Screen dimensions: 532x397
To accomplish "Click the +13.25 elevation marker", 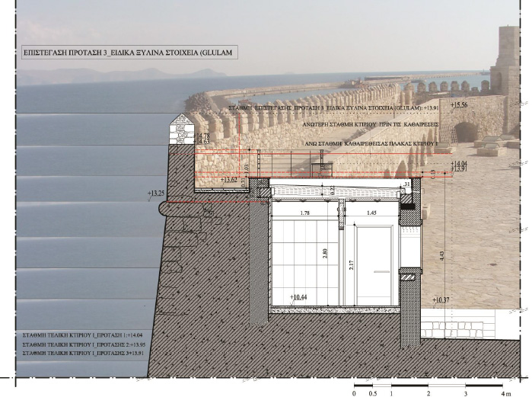I will [x=158, y=194].
